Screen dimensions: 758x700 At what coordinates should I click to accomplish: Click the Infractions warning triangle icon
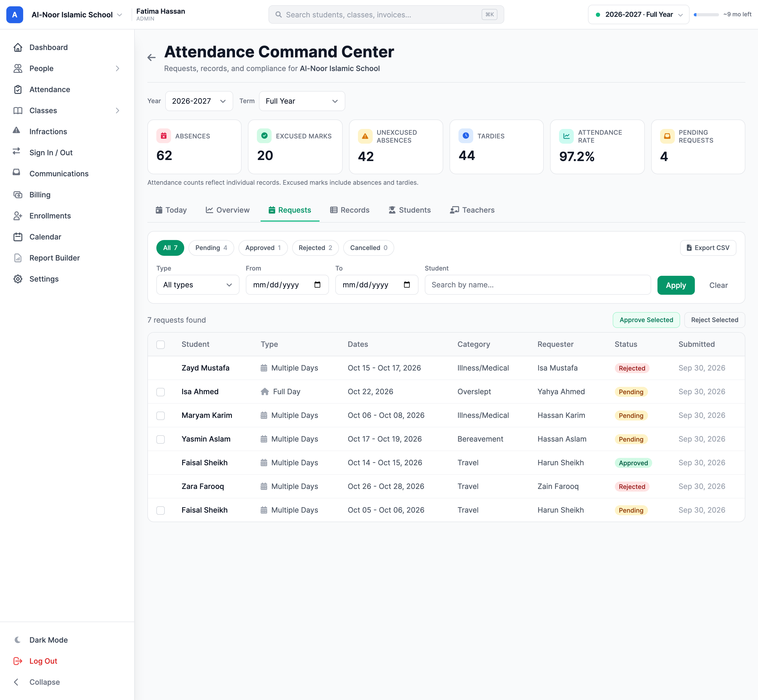[x=16, y=130]
